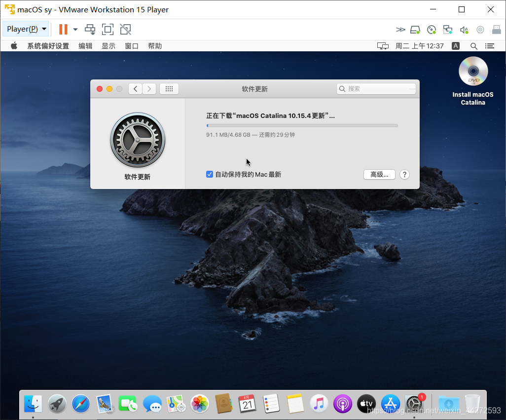This screenshot has width=506, height=420.
Task: Open the Photos app in dock
Action: point(200,404)
